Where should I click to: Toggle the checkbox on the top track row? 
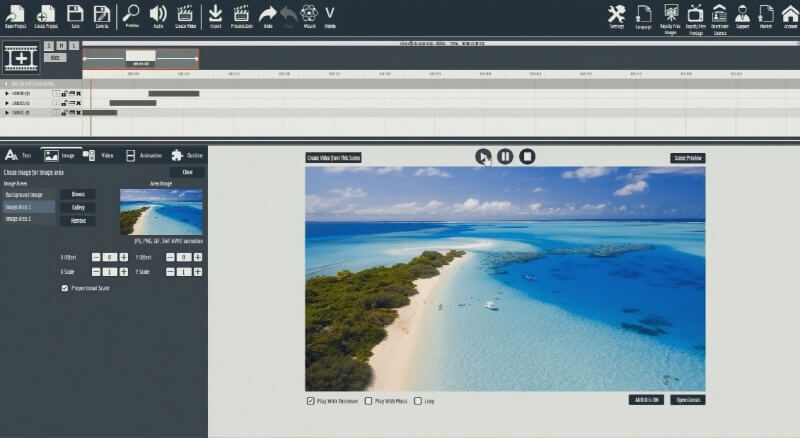click(56, 93)
